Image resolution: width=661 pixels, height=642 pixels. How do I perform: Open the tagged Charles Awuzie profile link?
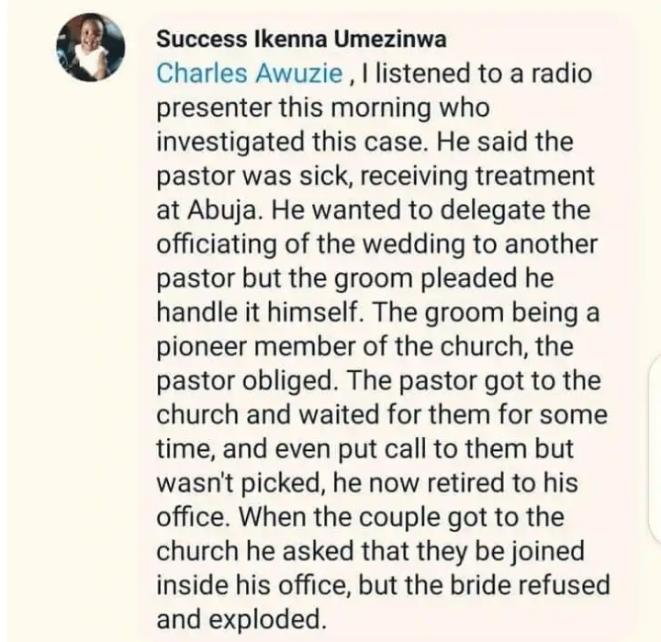coord(250,74)
